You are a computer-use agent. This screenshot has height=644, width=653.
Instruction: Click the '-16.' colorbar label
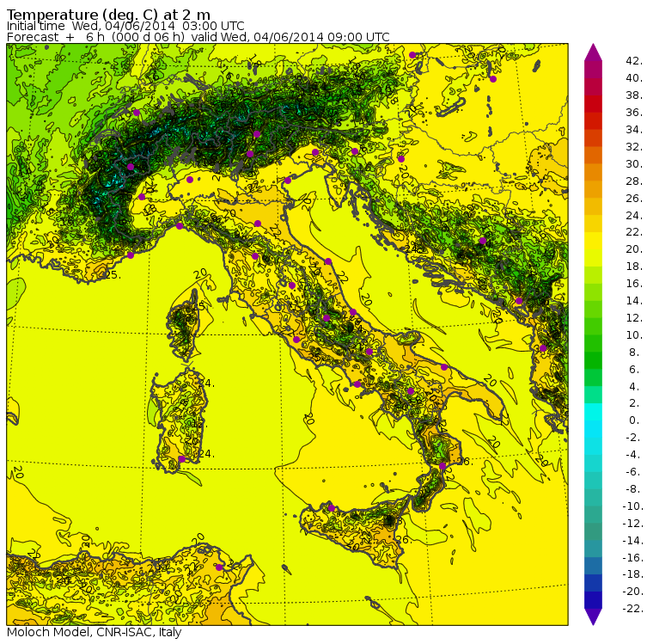click(633, 557)
